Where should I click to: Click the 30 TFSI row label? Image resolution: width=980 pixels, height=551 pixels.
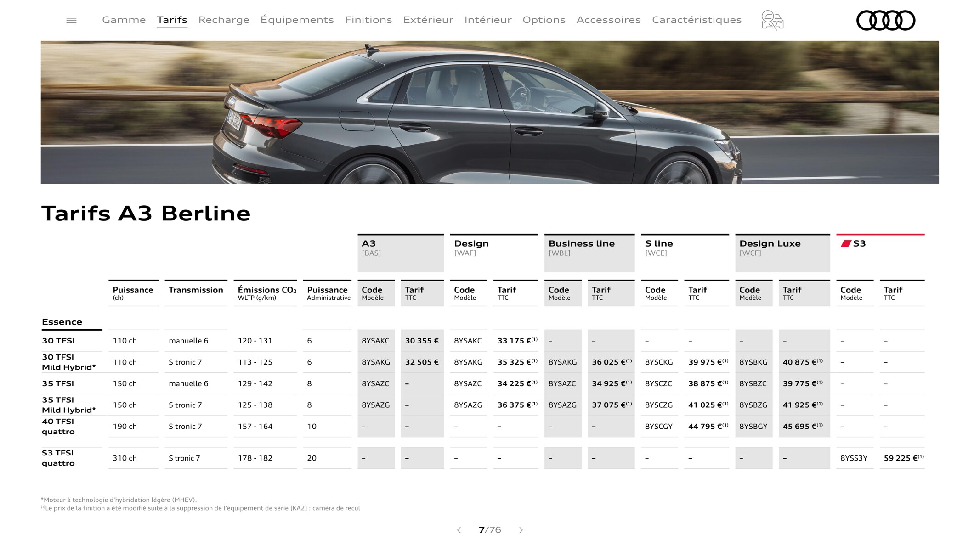[x=58, y=341]
